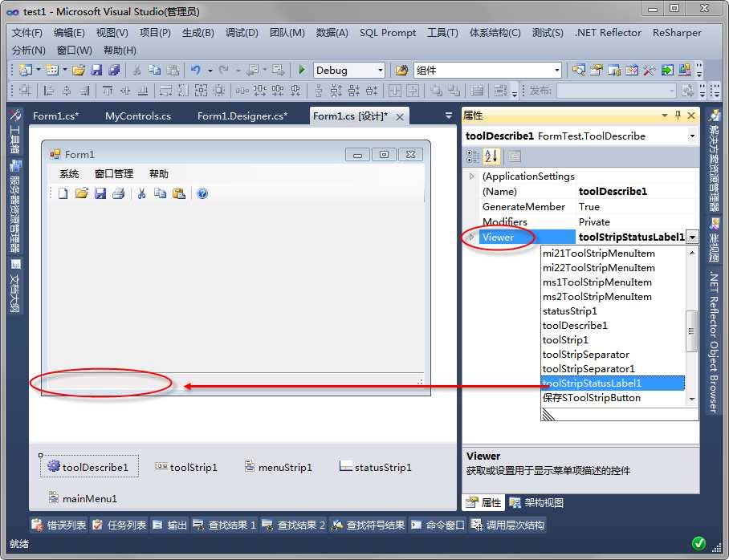Click the pin auto-hide icon on Properties panel
This screenshot has width=729, height=560.
(678, 116)
